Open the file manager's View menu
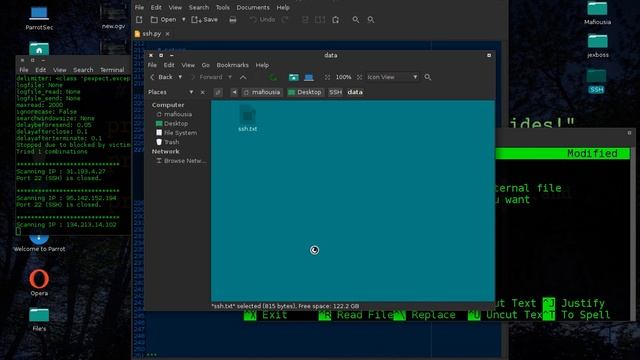 click(x=188, y=65)
